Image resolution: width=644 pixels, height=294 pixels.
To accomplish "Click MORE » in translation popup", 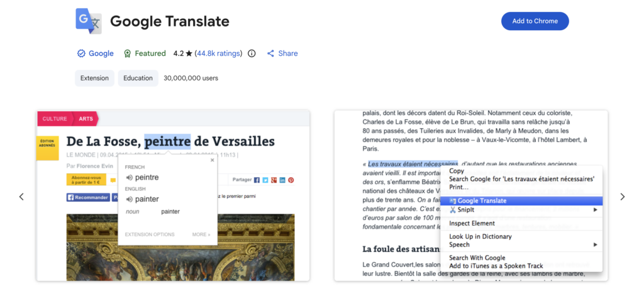I will coord(201,234).
